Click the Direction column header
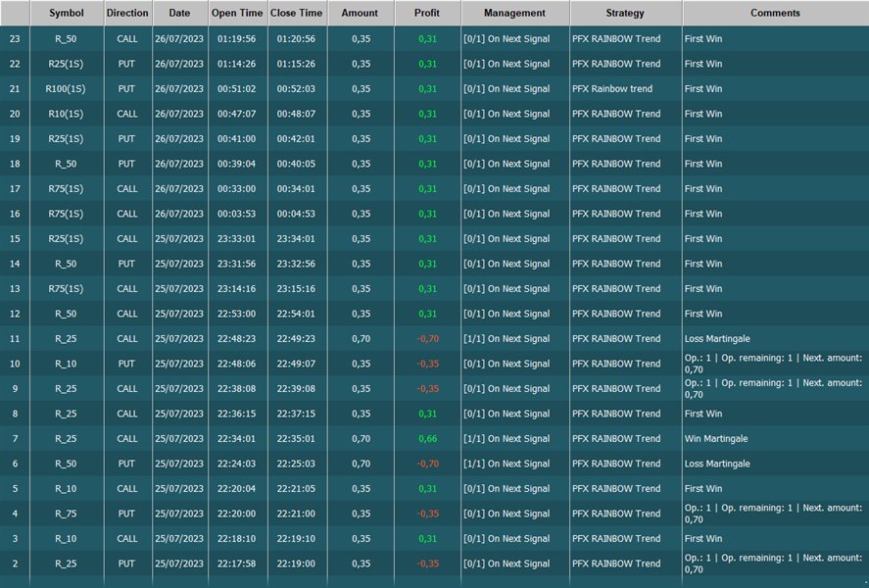Viewport: 869px width, 588px height. tap(127, 14)
